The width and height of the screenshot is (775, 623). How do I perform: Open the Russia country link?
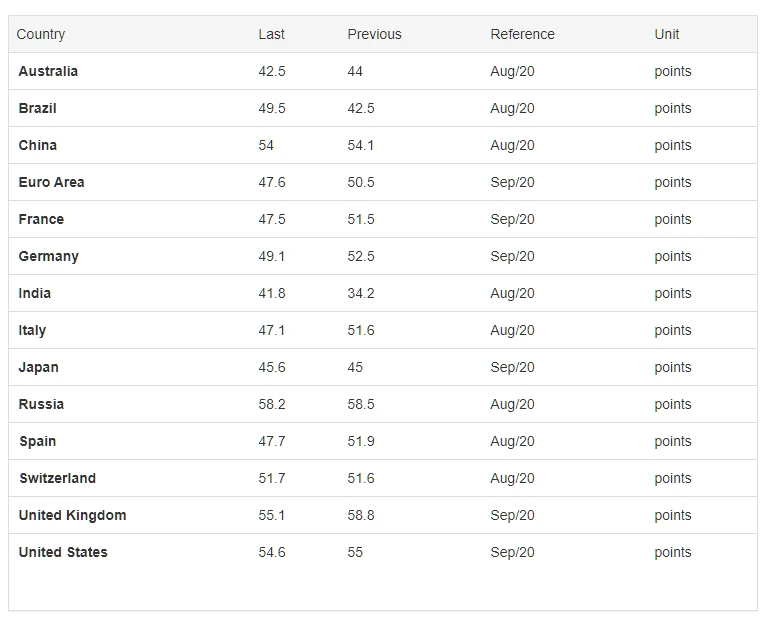click(x=41, y=404)
